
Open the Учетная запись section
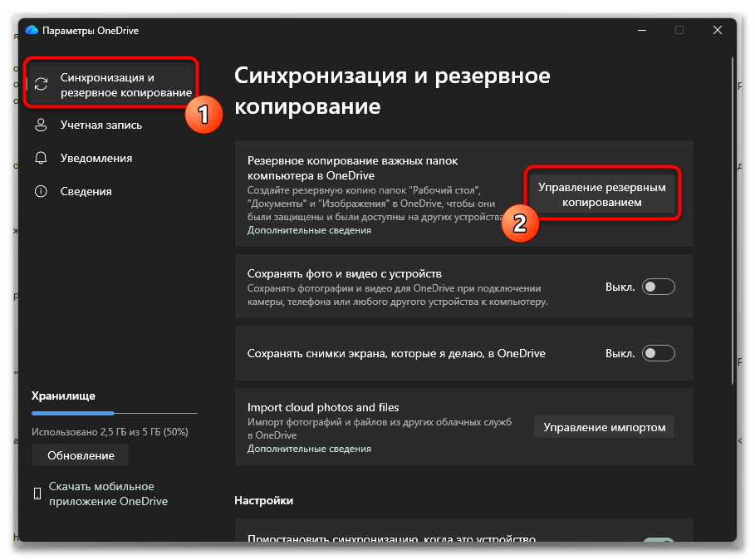coord(101,125)
